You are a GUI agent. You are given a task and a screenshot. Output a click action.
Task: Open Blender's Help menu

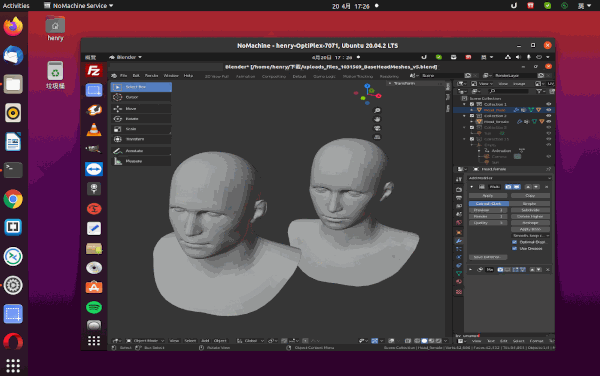pyautogui.click(x=188, y=76)
